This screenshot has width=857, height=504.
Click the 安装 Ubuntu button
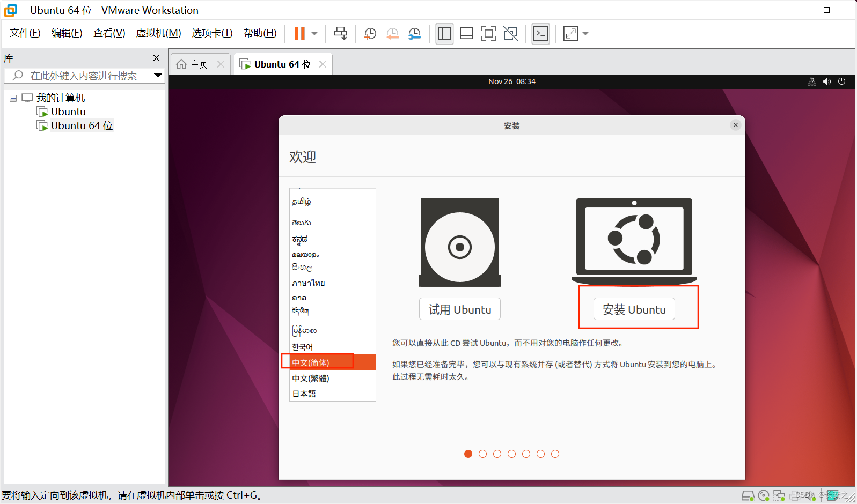coord(634,309)
